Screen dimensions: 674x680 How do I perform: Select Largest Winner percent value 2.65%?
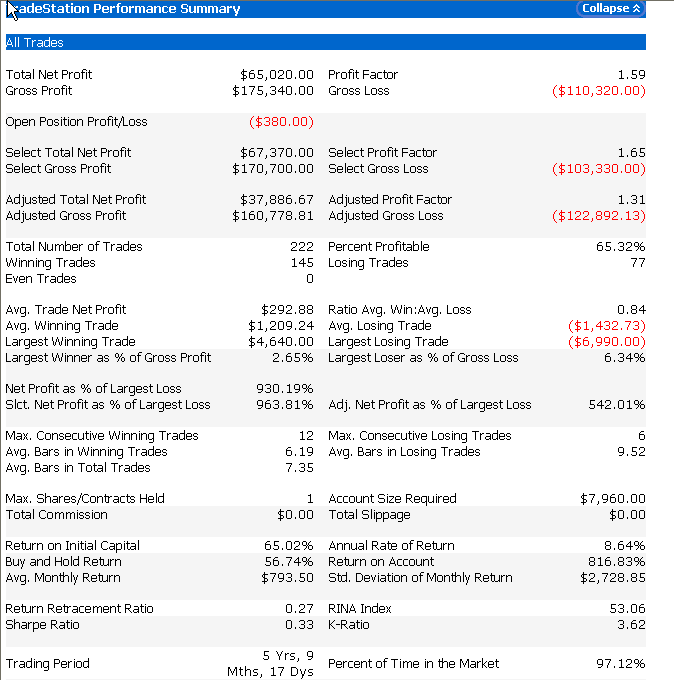point(293,358)
